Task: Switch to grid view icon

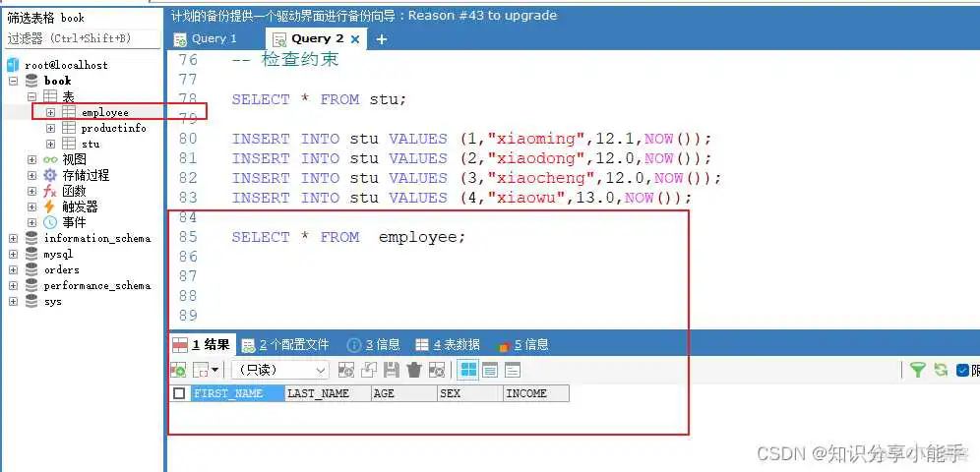Action: pos(467,371)
